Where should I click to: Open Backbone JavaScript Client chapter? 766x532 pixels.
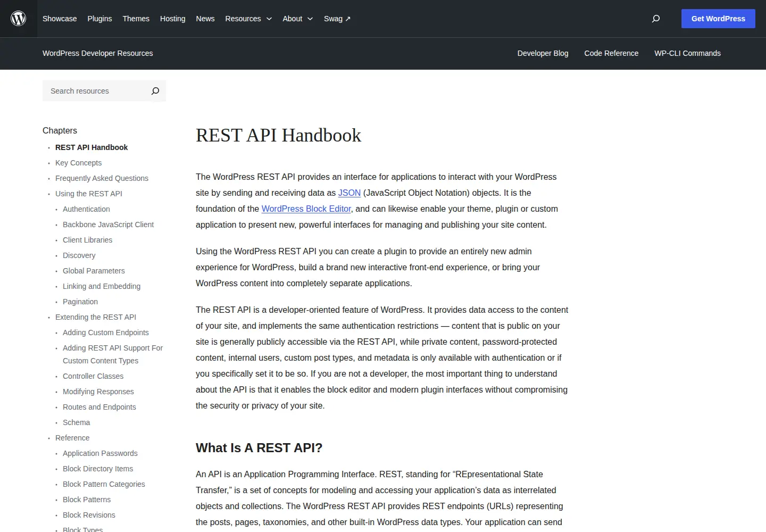pyautogui.click(x=108, y=225)
